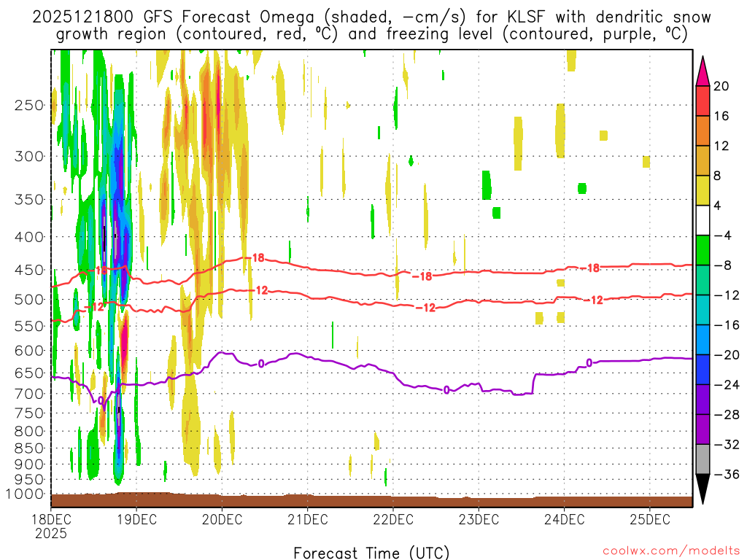Click the black arrow below the colorbar

point(703,489)
